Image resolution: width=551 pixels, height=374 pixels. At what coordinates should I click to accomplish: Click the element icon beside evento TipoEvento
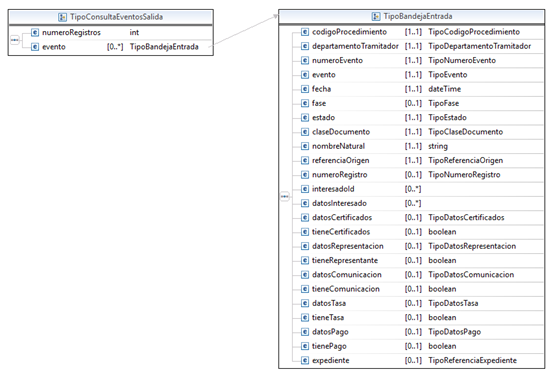tap(305, 75)
